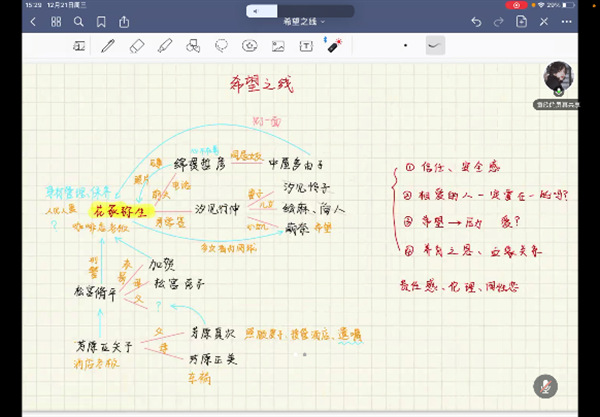Activate the Laser pointer tool
Screen dimensions: 600x417
click(x=333, y=46)
